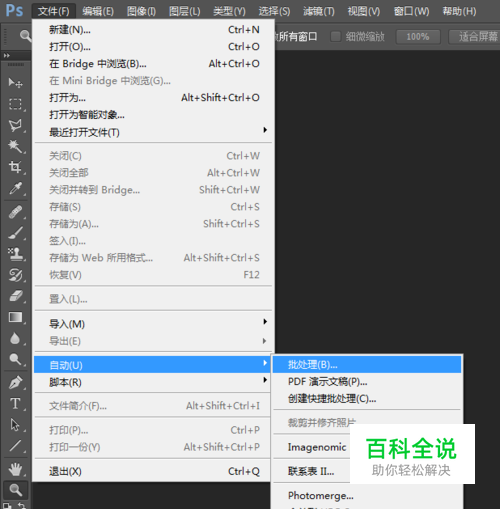The image size is (500, 509).
Task: Click the swap colors arrow icon
Action: [x=22, y=505]
